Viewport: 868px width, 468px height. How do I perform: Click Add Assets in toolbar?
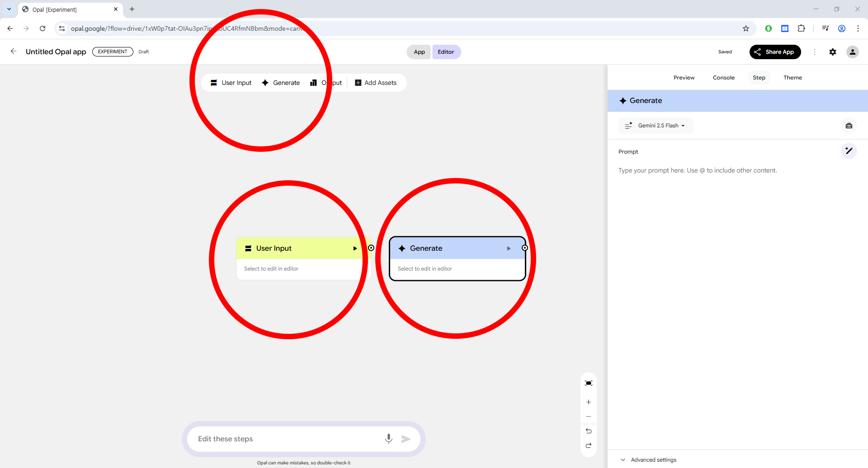point(376,83)
